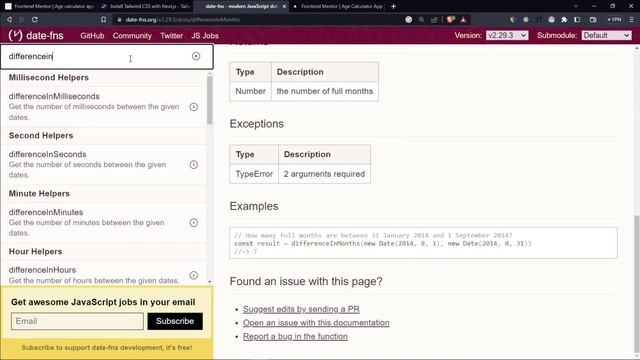Open Version v2.29.3 dropdown
640x360 pixels.
(x=507, y=36)
